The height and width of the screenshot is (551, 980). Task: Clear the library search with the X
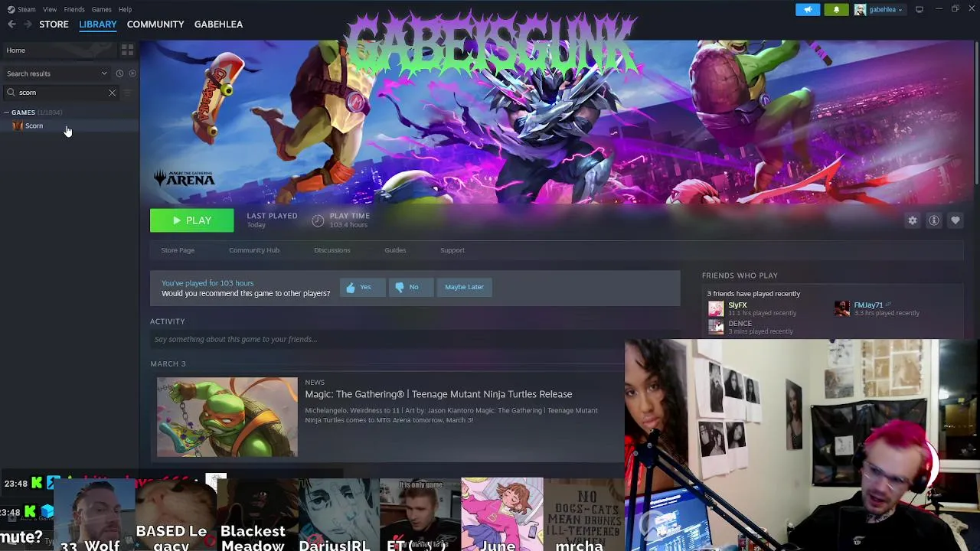click(112, 93)
